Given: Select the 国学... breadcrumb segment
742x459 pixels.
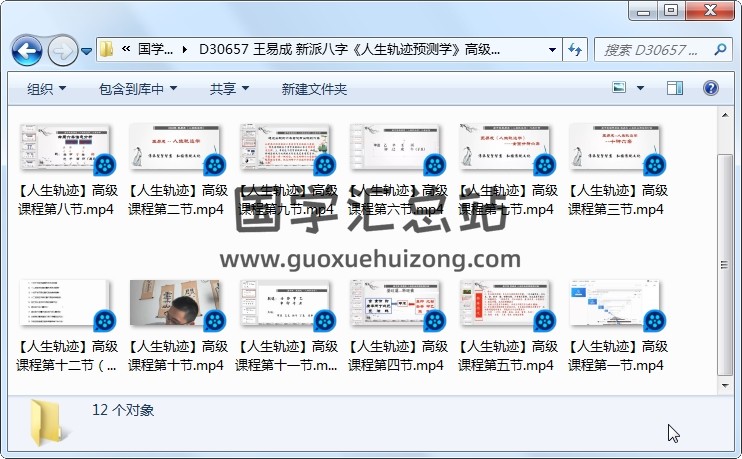Looking at the screenshot, I should (155, 49).
